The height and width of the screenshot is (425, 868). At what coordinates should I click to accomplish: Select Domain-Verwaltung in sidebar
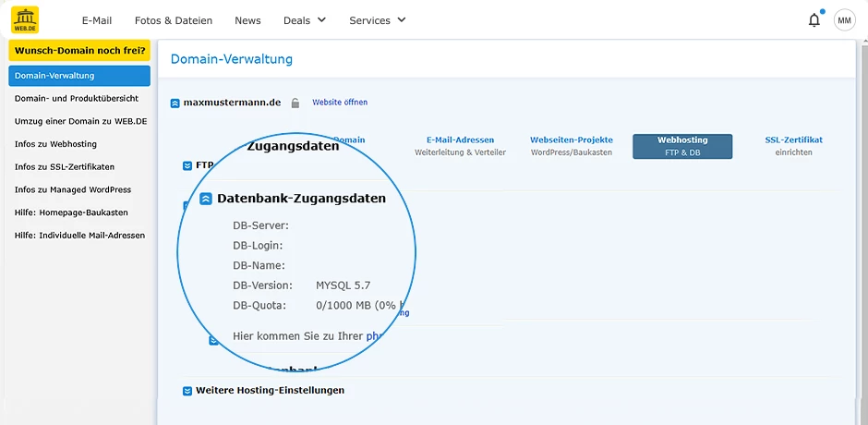point(79,76)
